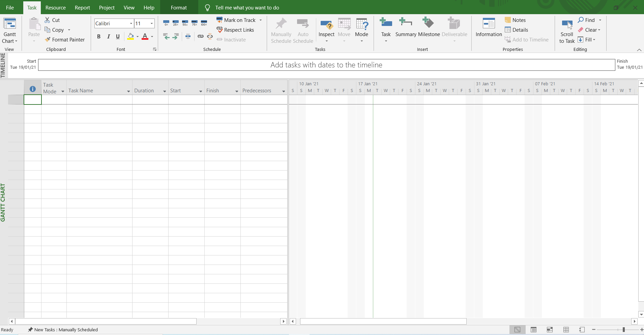
Task: Open Finish column filter dropdown
Action: click(x=237, y=91)
